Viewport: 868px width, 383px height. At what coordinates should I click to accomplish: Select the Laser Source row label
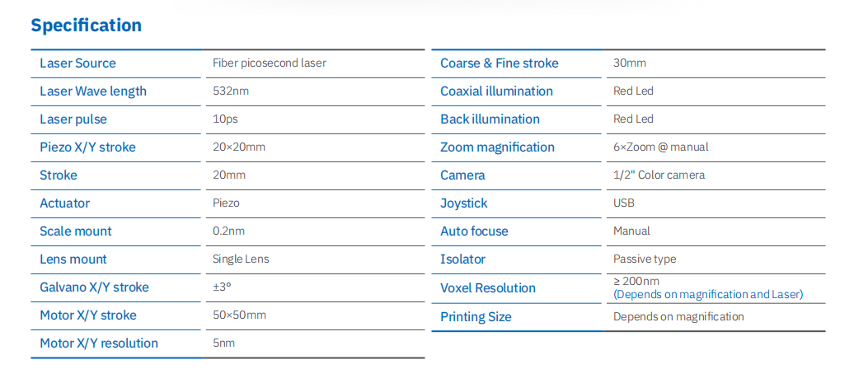pos(77,63)
